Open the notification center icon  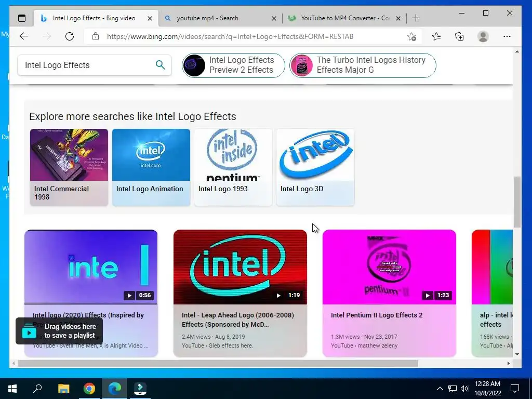(515, 389)
